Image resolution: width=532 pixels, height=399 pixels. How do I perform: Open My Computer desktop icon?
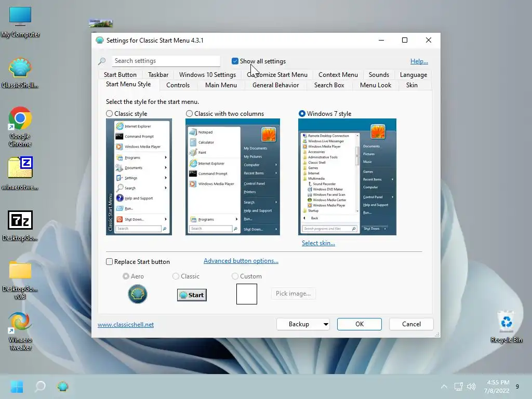(20, 22)
